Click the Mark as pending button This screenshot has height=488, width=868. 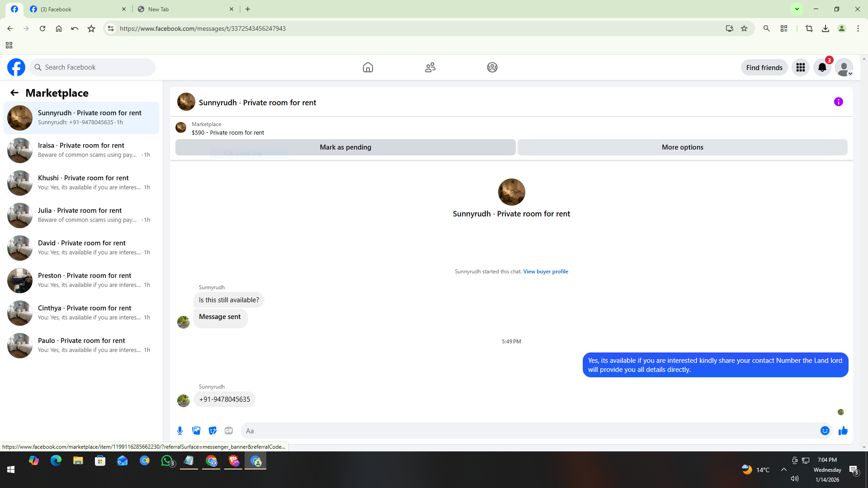[345, 147]
